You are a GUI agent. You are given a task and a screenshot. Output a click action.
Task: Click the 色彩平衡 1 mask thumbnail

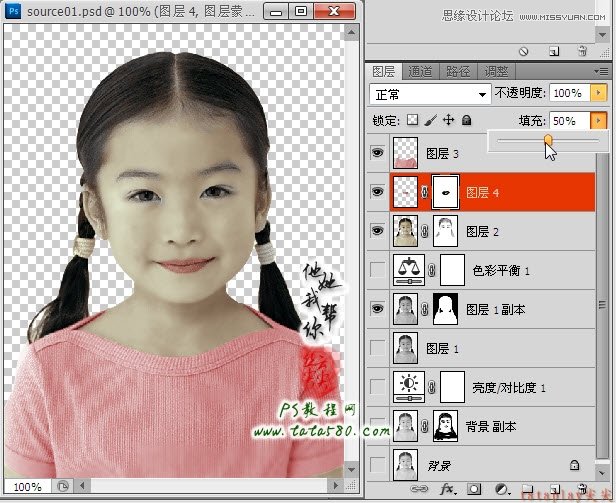pos(453,270)
